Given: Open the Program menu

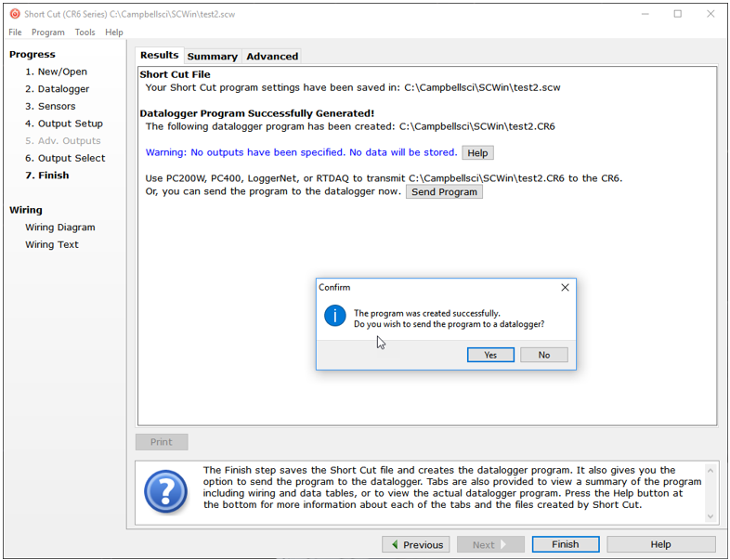Looking at the screenshot, I should 48,33.
